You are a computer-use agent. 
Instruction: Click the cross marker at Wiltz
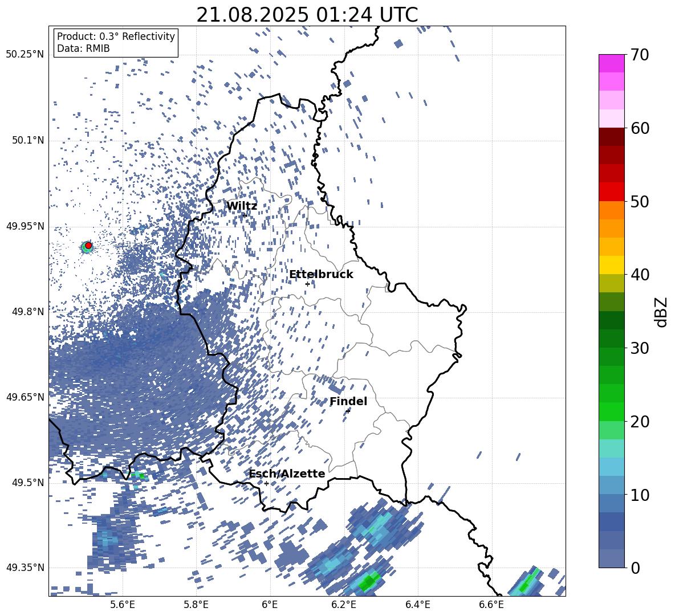point(245,215)
